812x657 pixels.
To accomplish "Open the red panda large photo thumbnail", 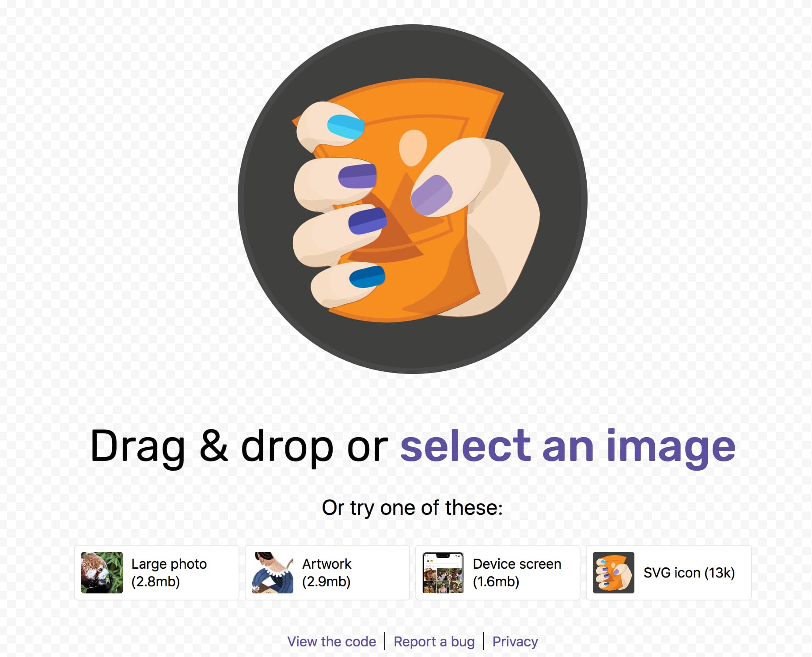I will point(102,573).
